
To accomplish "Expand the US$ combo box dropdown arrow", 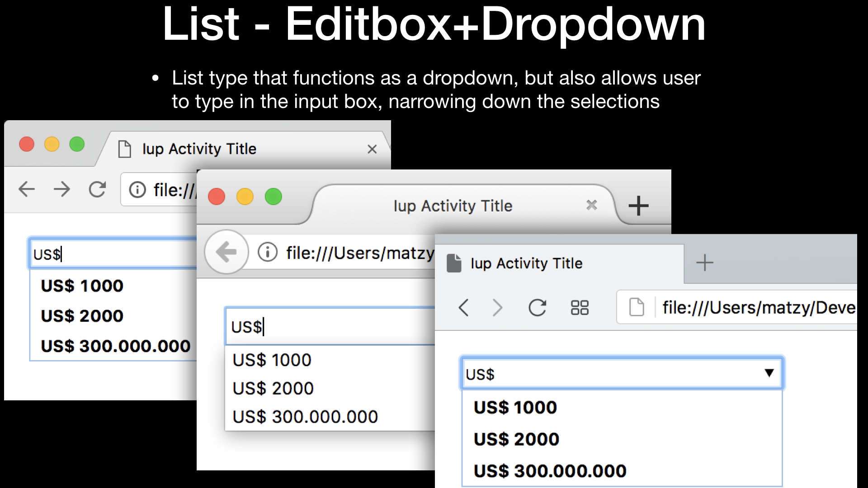I will click(769, 373).
